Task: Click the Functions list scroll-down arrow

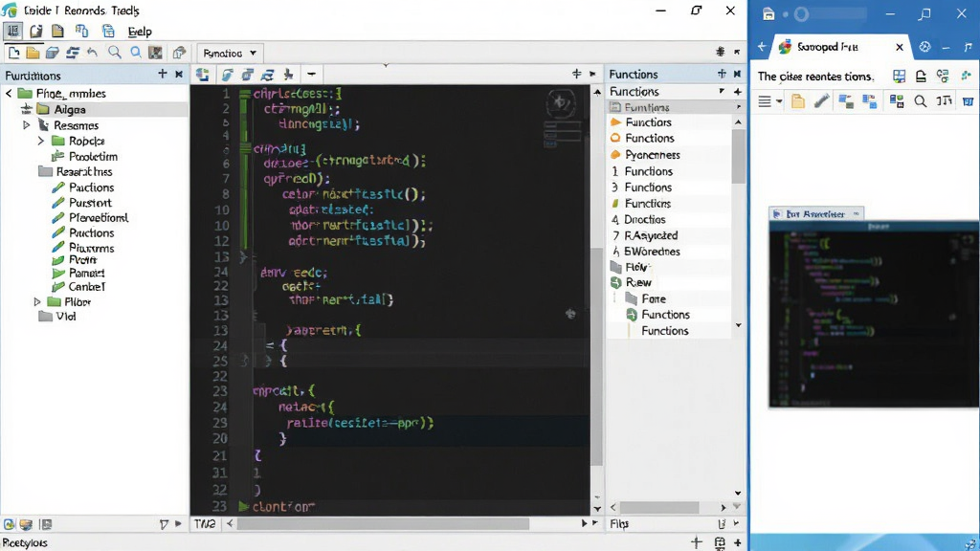Action: tap(738, 325)
